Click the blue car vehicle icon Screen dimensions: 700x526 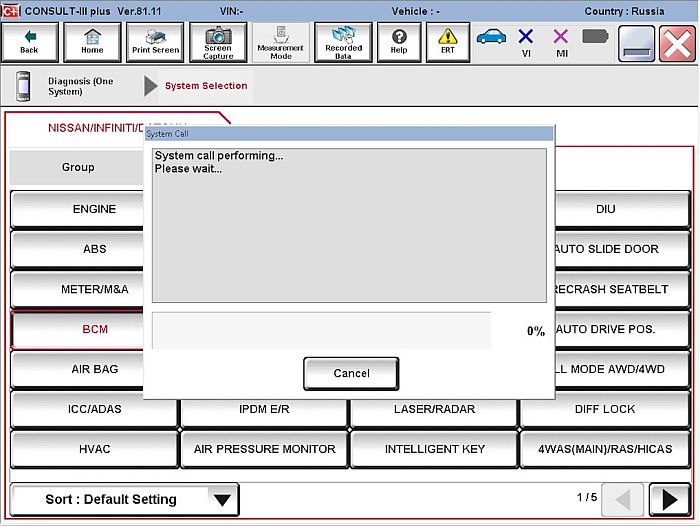click(492, 37)
